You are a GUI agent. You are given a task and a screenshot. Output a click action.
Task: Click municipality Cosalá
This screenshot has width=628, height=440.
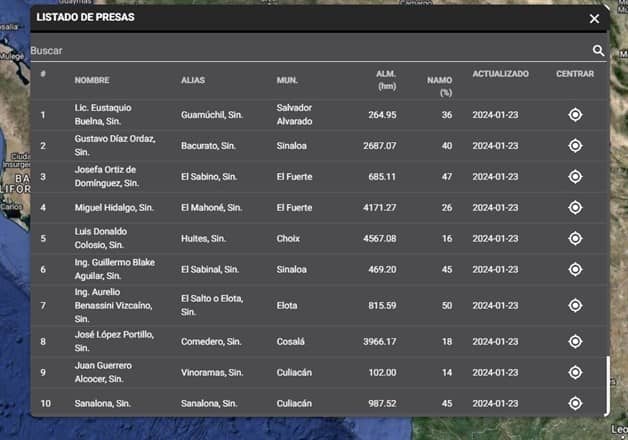click(290, 342)
